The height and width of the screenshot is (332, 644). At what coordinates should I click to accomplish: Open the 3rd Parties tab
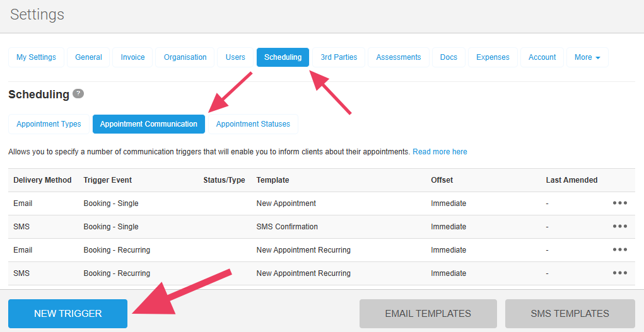tap(339, 57)
